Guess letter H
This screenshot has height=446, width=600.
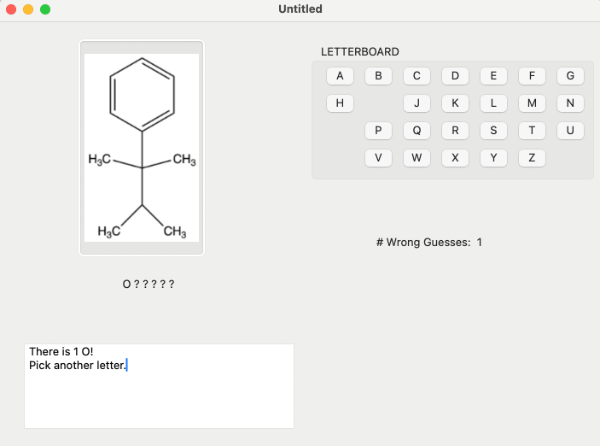340,103
